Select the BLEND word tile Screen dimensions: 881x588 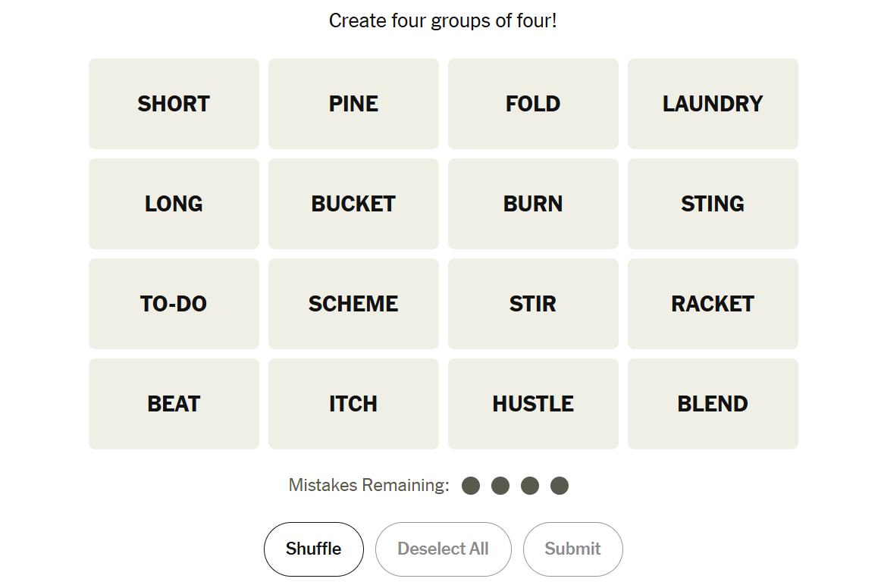pos(713,404)
